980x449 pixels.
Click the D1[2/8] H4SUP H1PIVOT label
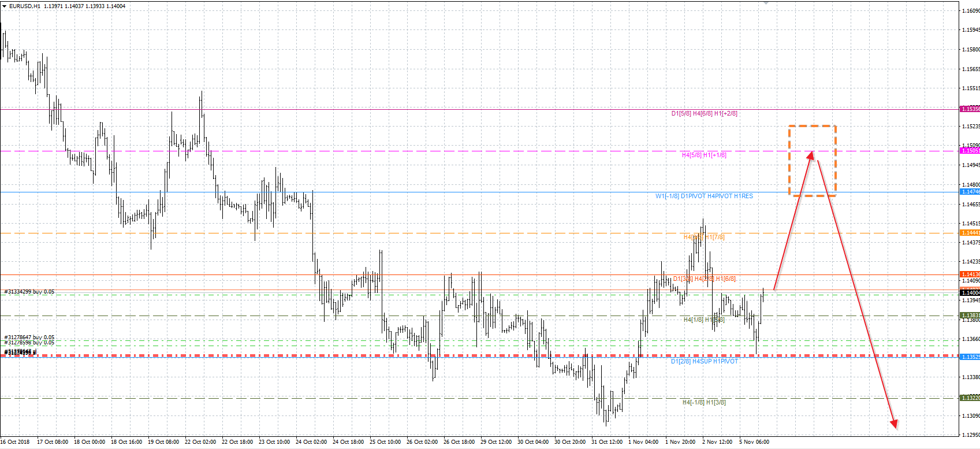(704, 362)
